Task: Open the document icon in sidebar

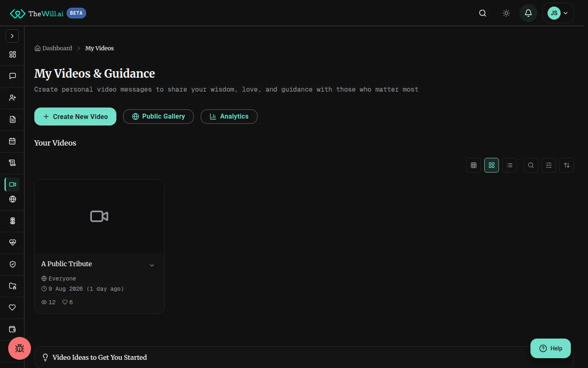Action: tap(13, 119)
